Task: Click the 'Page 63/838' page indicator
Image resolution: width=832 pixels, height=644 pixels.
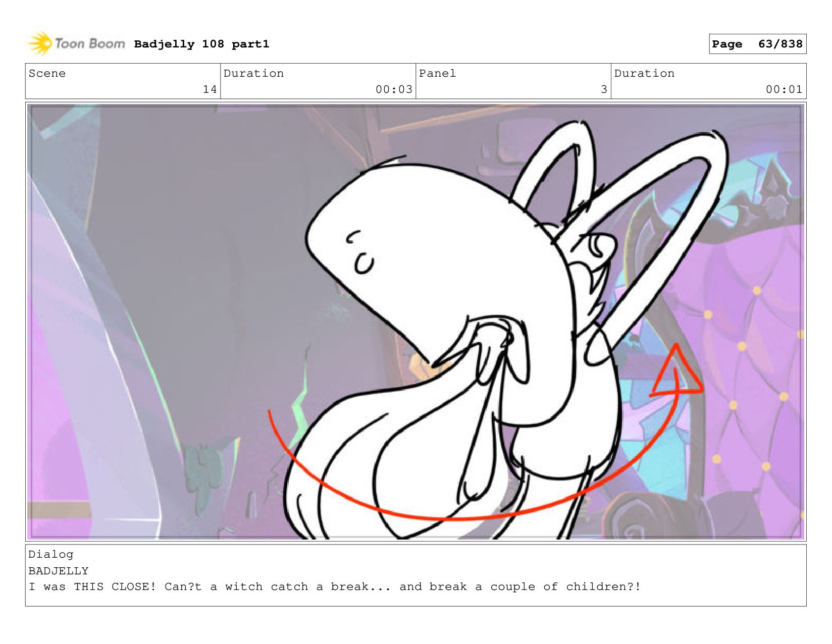Action: (x=757, y=44)
